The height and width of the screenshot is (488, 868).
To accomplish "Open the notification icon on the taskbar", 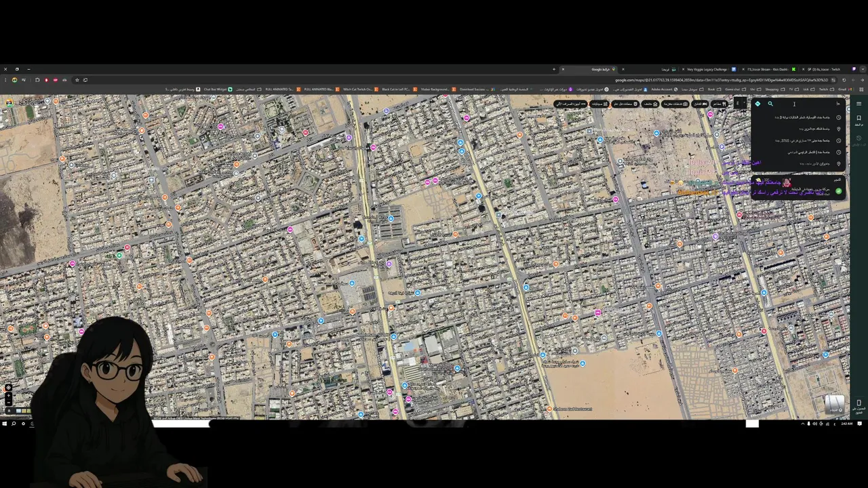I will (x=860, y=424).
